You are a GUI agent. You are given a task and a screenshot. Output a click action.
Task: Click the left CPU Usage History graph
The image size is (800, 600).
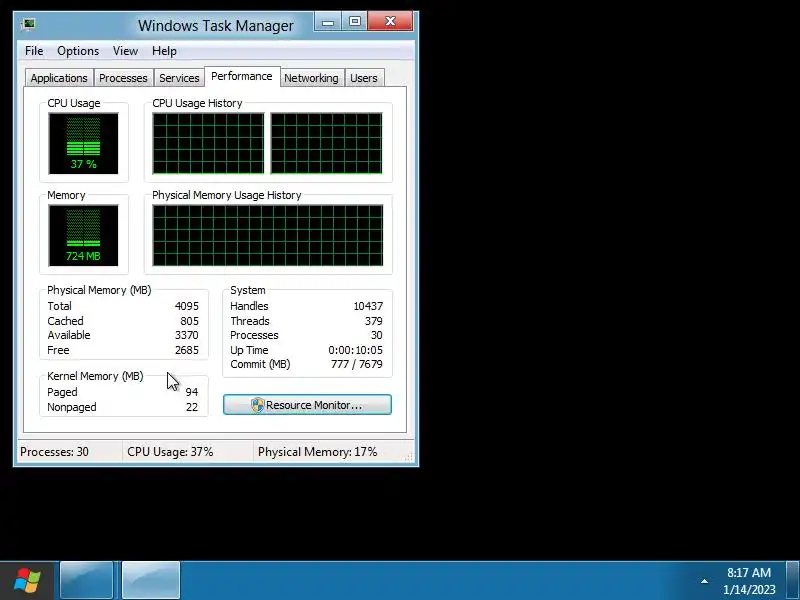point(208,143)
